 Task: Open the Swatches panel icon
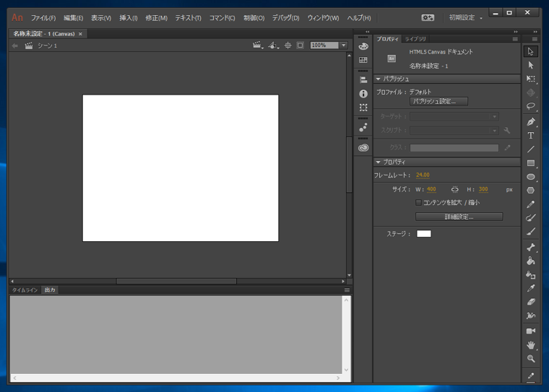click(363, 60)
